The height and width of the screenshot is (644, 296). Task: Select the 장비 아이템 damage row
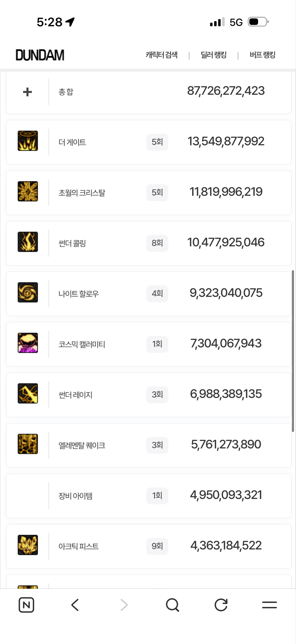tap(149, 496)
